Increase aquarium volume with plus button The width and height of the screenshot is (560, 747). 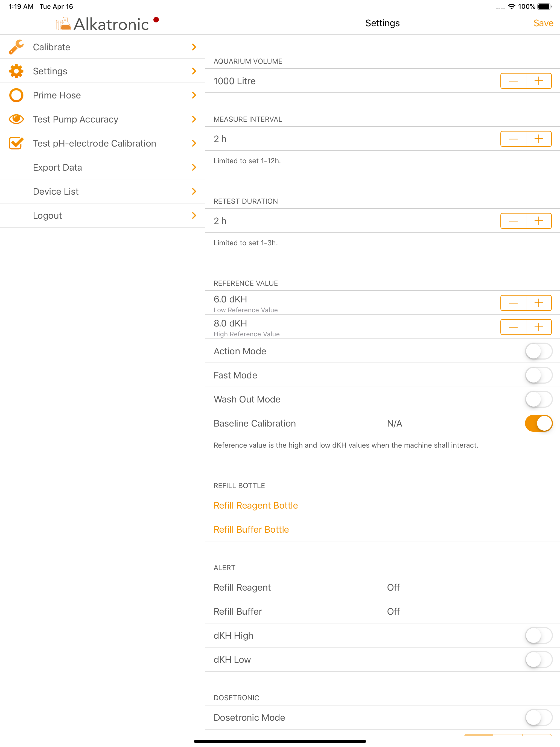tap(538, 81)
